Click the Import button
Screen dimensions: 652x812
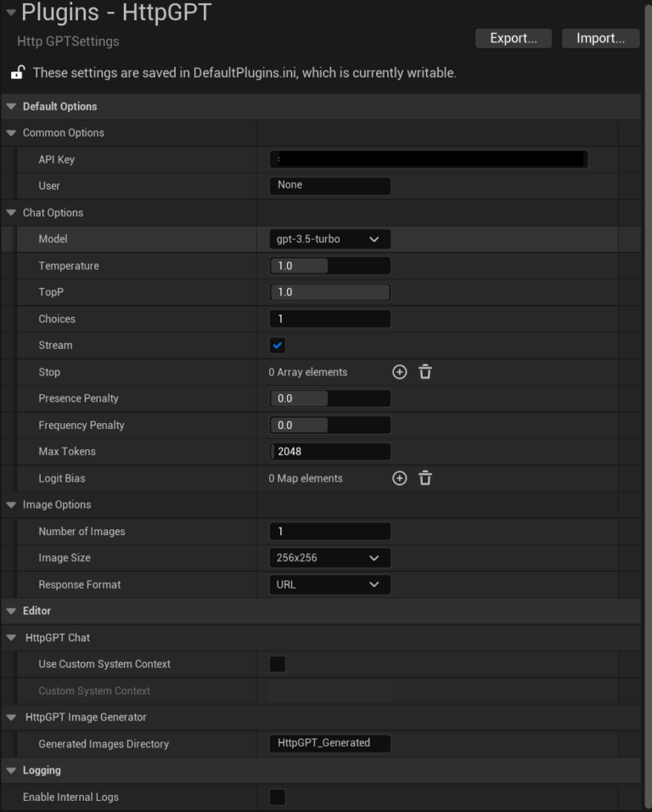tap(600, 37)
